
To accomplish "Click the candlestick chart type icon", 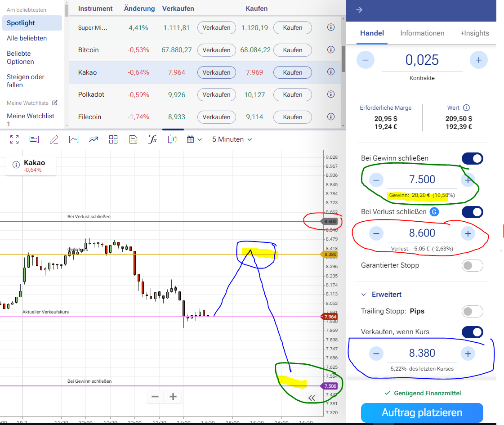I will pyautogui.click(x=173, y=139).
